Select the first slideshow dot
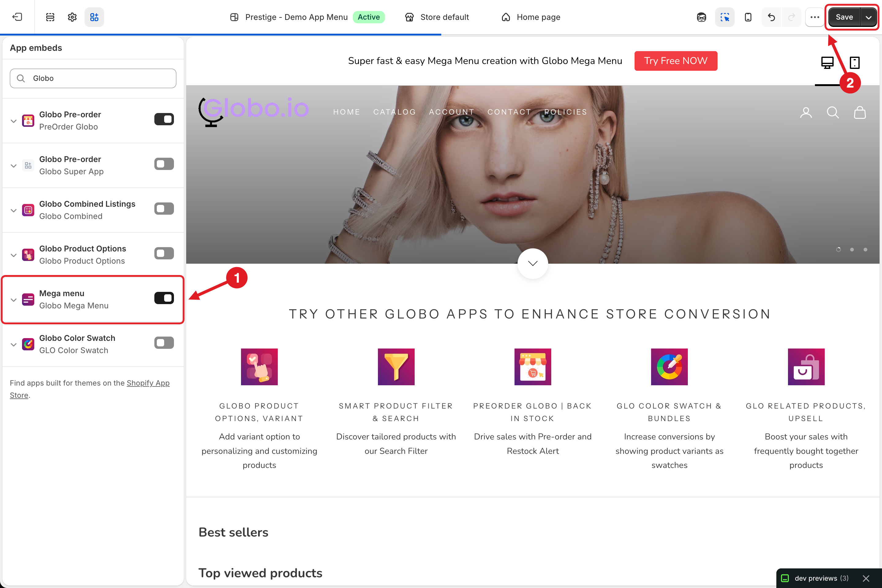882x588 pixels. 839,249
